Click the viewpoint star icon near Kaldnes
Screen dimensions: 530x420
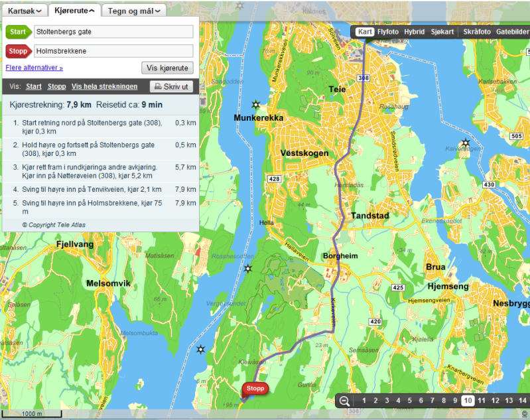pos(465,143)
